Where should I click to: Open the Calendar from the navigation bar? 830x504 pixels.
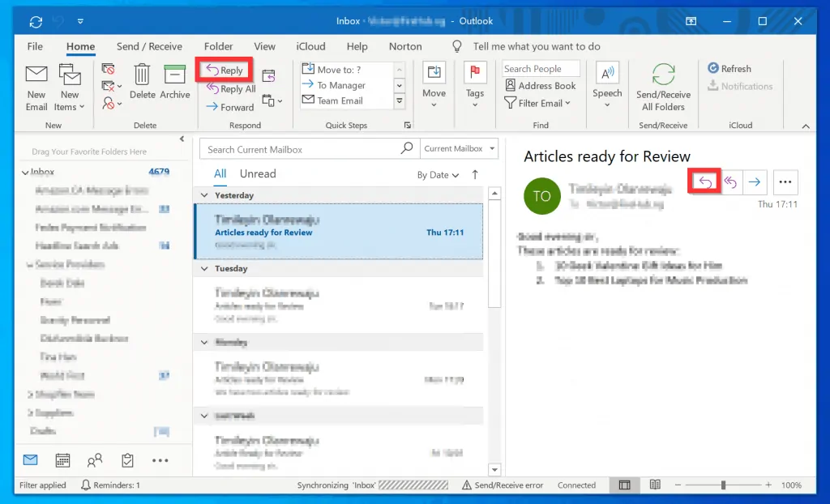pyautogui.click(x=62, y=459)
